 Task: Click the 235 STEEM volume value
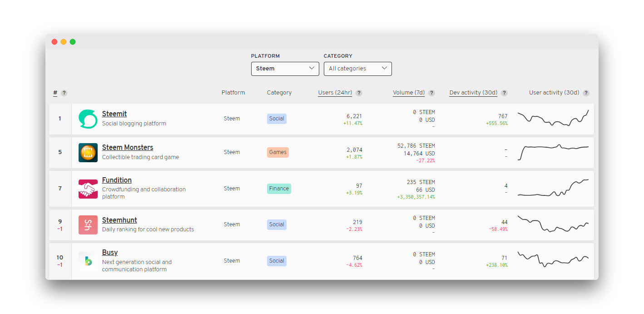pos(421,182)
